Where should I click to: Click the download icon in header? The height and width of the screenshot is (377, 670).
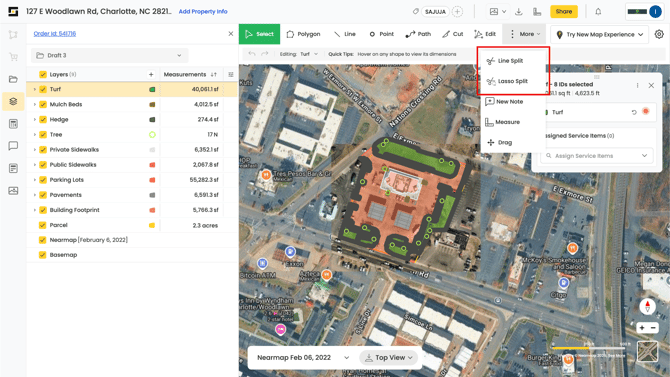click(x=519, y=12)
